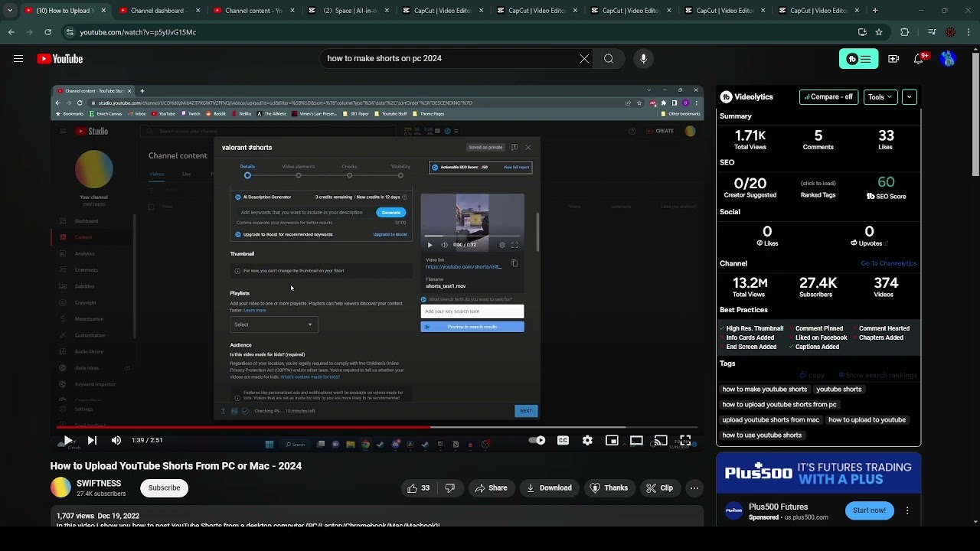Show search rankings for tags
Screen dimensions: 980x551
pos(877,375)
